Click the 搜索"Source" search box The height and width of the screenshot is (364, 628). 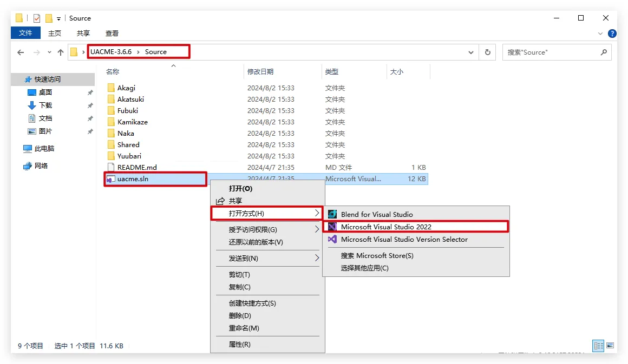[551, 52]
